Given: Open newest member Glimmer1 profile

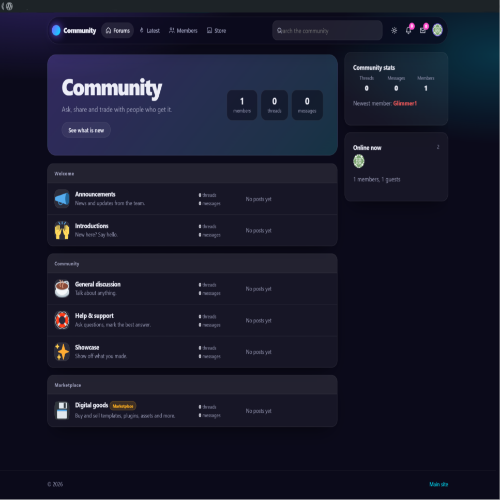Looking at the screenshot, I should (x=405, y=103).
